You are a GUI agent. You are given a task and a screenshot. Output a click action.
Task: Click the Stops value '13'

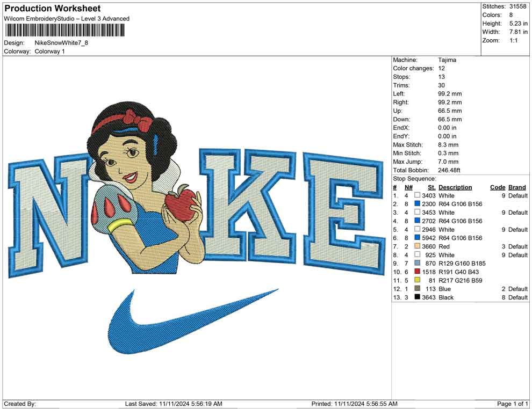click(441, 77)
